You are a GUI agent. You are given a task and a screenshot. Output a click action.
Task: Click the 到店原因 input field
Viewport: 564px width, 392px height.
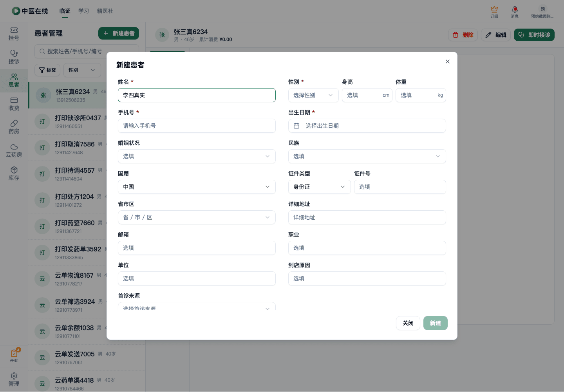(367, 278)
